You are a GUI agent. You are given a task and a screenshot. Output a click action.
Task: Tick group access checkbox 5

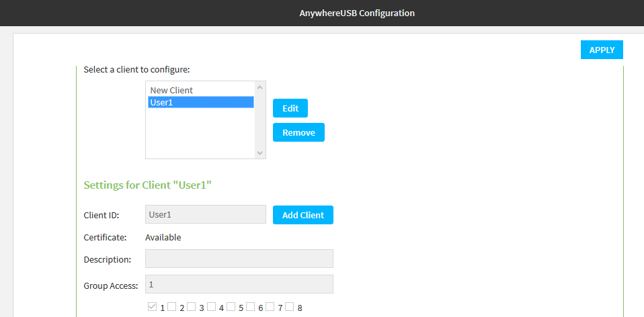[231, 307]
